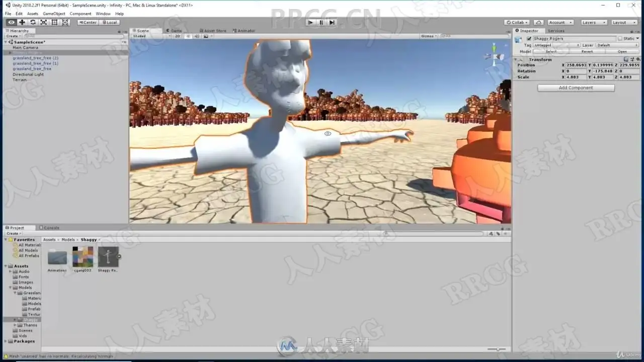This screenshot has height=362, width=644.
Task: Click the model Select button
Action: (551, 51)
